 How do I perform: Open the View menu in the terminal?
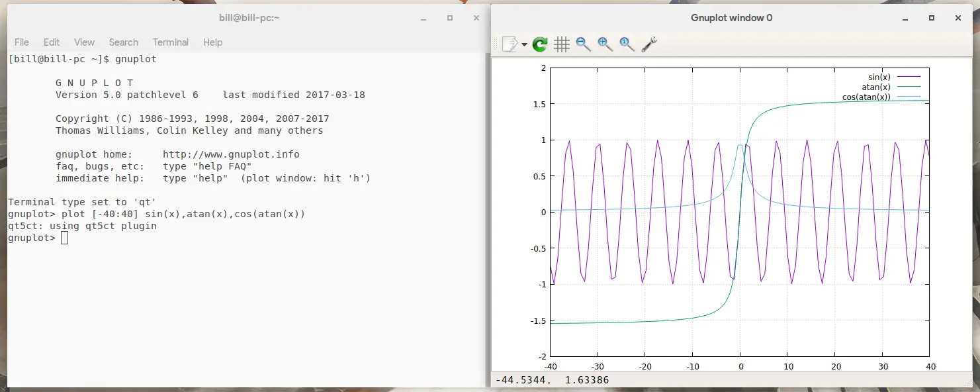tap(84, 42)
